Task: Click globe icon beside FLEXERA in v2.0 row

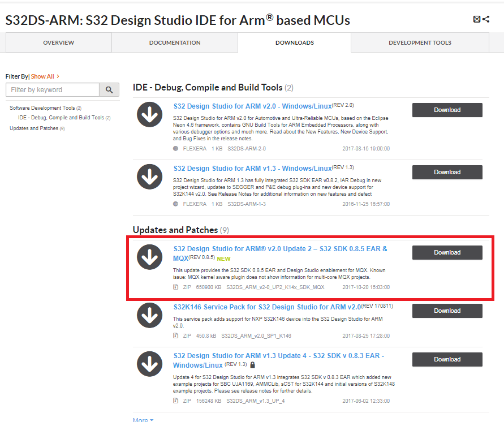Action: tap(175, 148)
